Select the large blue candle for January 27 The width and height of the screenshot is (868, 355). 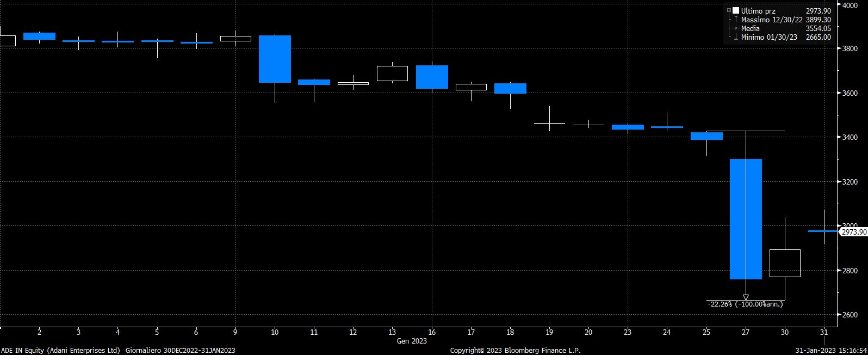click(x=746, y=219)
